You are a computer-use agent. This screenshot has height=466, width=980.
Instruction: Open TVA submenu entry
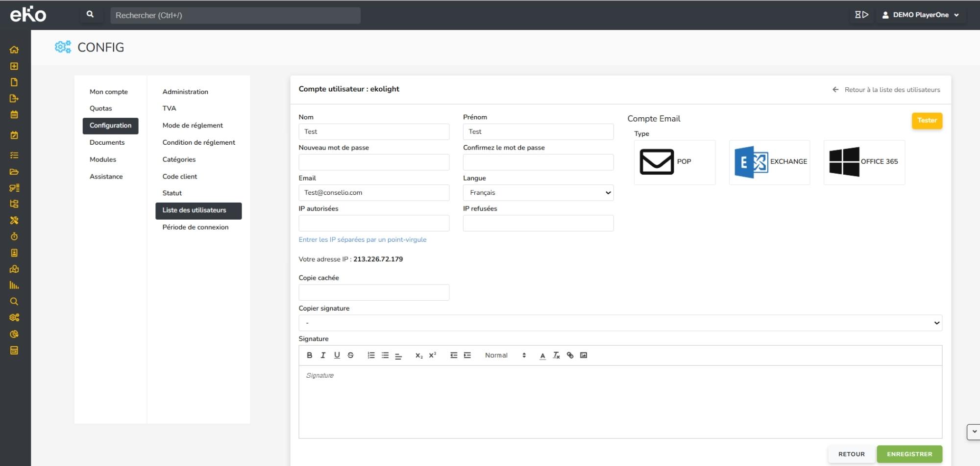coord(170,108)
